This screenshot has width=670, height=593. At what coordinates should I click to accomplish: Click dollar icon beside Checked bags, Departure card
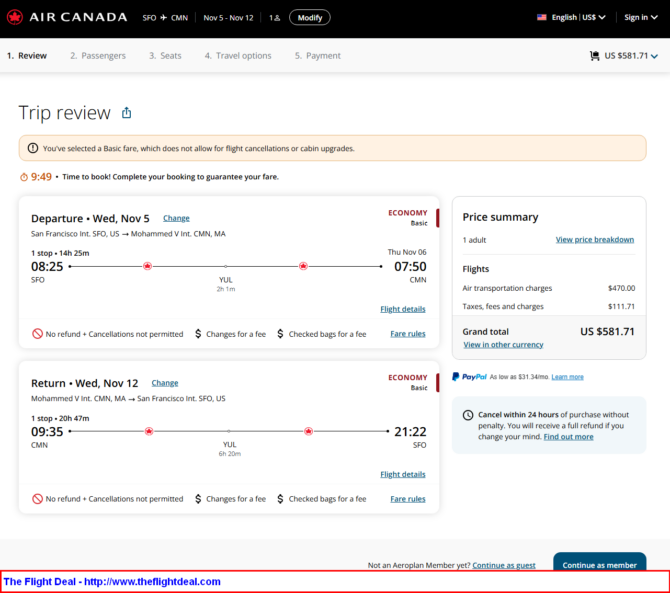pyautogui.click(x=280, y=334)
